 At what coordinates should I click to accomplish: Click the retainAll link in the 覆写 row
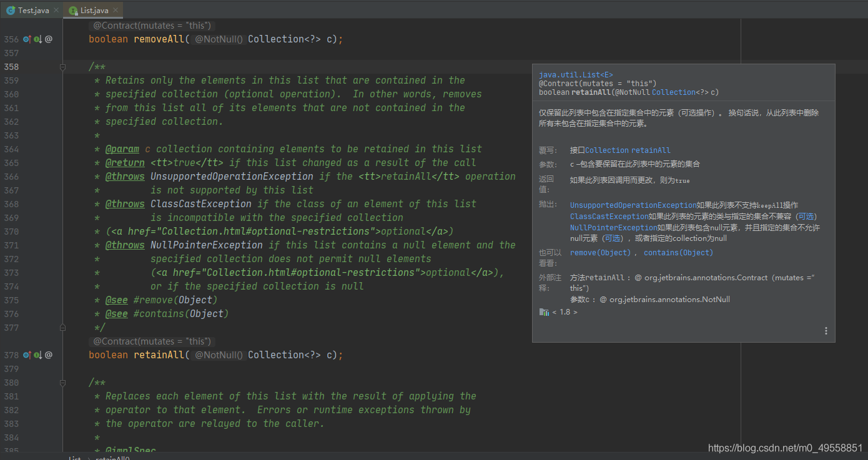(x=651, y=150)
